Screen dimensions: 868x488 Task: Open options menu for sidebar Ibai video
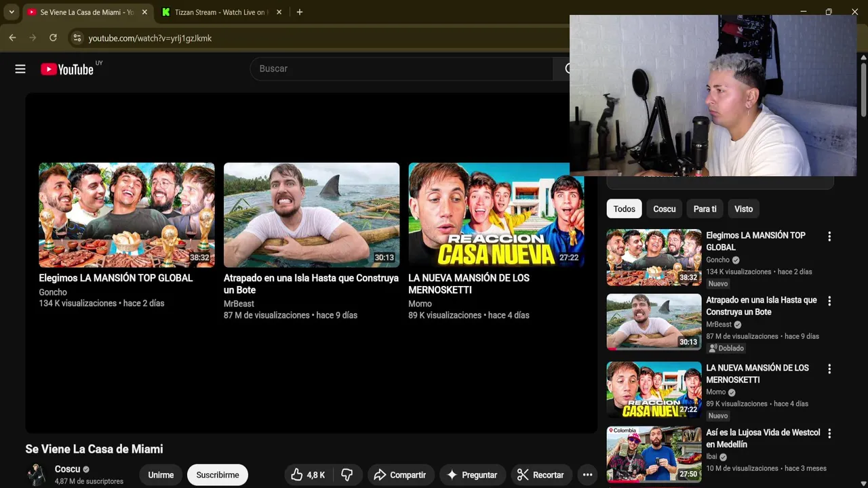(829, 433)
